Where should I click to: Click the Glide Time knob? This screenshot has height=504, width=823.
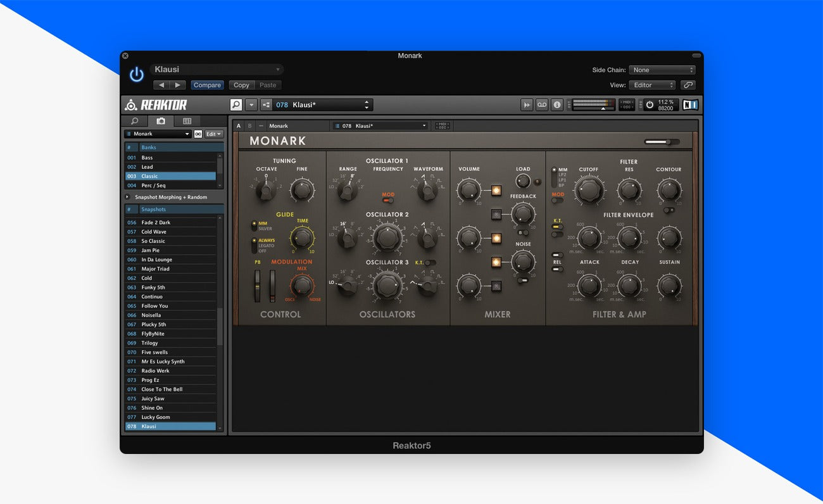(x=302, y=238)
